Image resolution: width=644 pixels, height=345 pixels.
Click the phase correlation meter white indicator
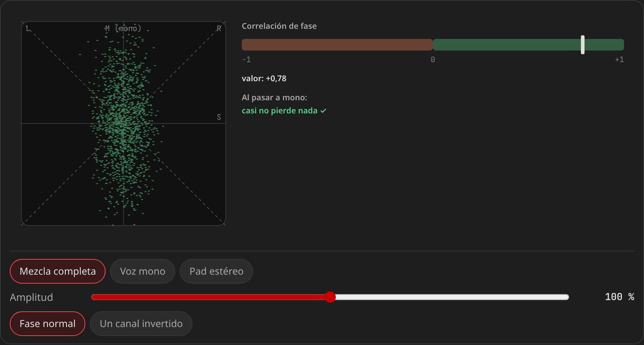(583, 45)
